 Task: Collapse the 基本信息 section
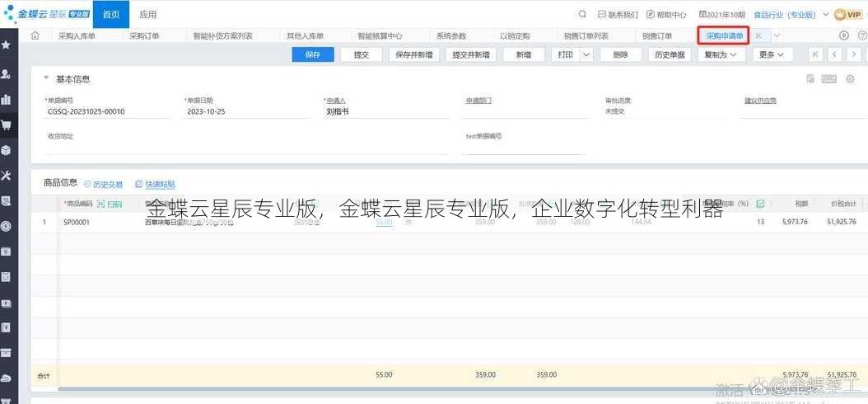point(46,78)
